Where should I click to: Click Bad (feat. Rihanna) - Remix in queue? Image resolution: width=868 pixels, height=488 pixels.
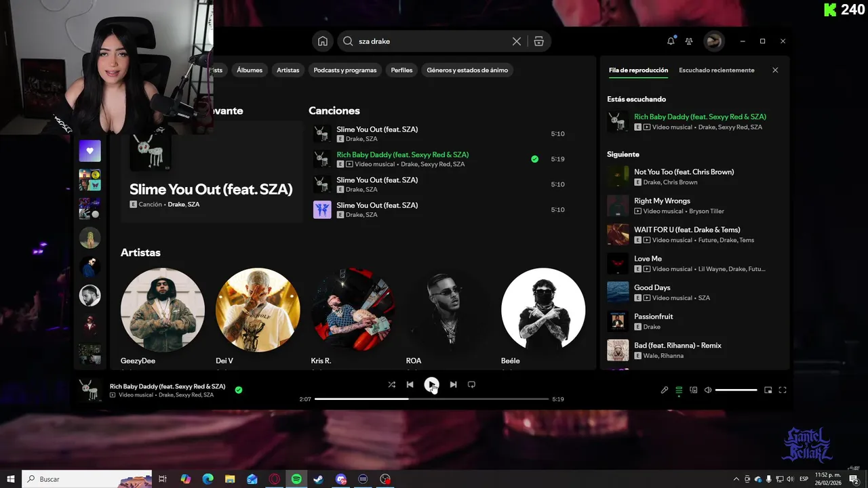tap(695, 350)
